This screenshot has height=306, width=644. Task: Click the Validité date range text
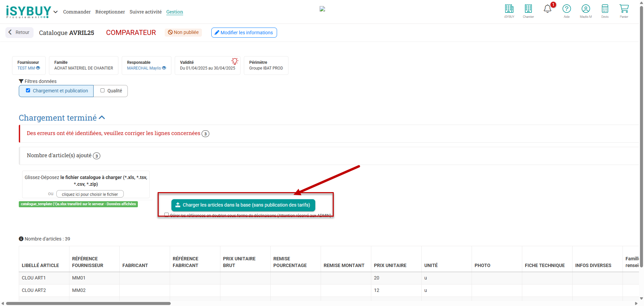point(208,68)
